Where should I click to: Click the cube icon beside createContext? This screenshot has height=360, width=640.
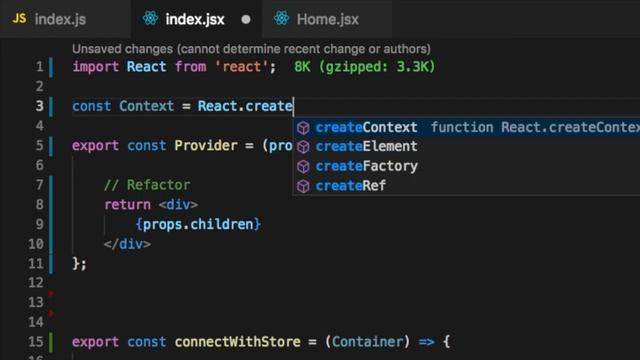(303, 128)
